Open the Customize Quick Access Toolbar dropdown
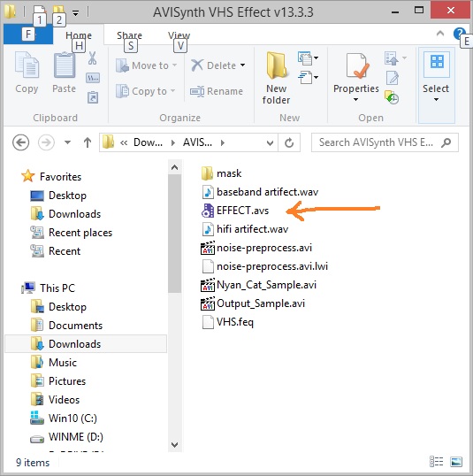 click(75, 12)
